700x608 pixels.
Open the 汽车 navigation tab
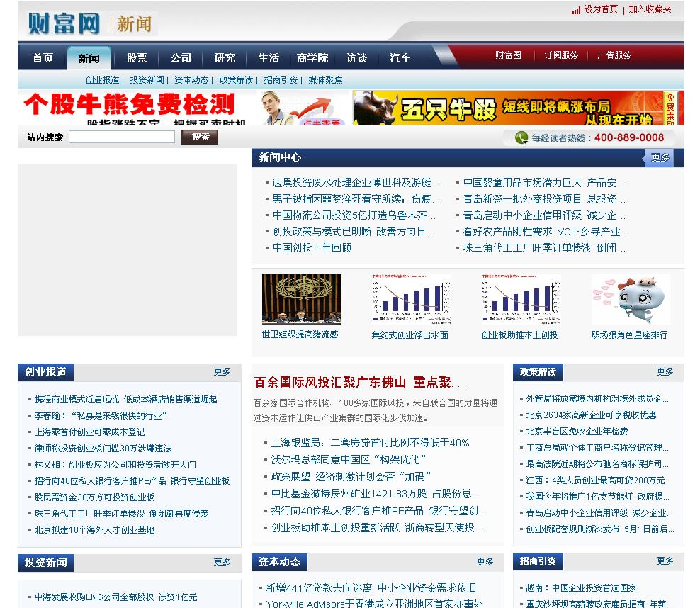(400, 57)
